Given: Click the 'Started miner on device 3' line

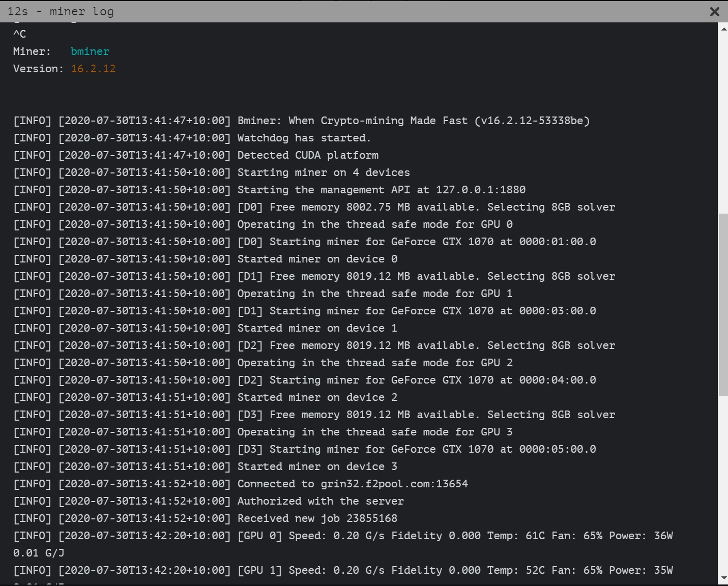Looking at the screenshot, I should point(206,466).
